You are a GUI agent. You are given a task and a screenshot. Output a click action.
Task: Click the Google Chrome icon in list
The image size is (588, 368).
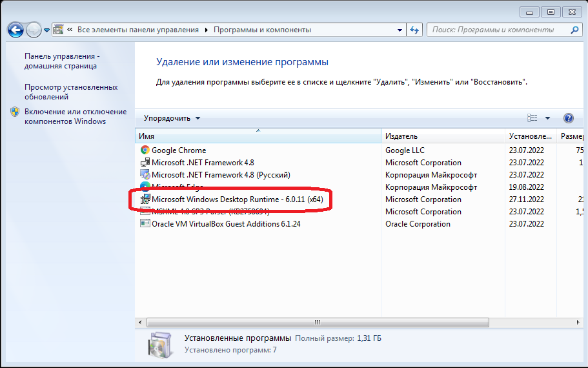pos(145,150)
